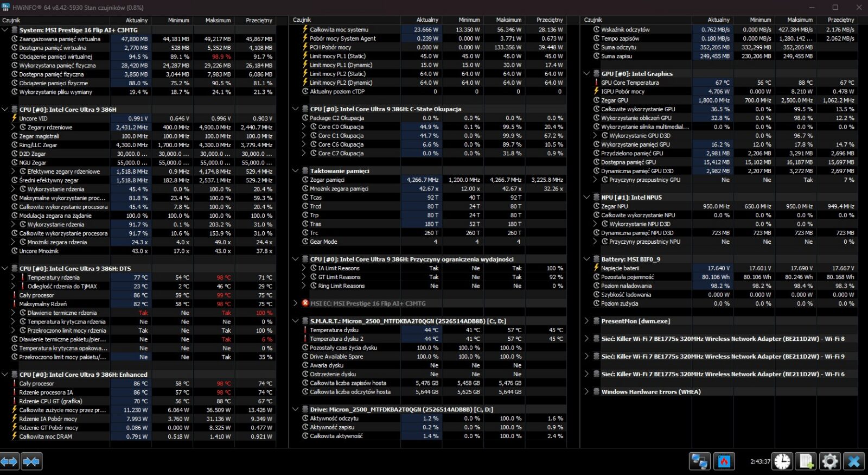Collapse GPU [#0]: Intel Graphics section
The height and width of the screenshot is (475, 868).
tap(586, 73)
